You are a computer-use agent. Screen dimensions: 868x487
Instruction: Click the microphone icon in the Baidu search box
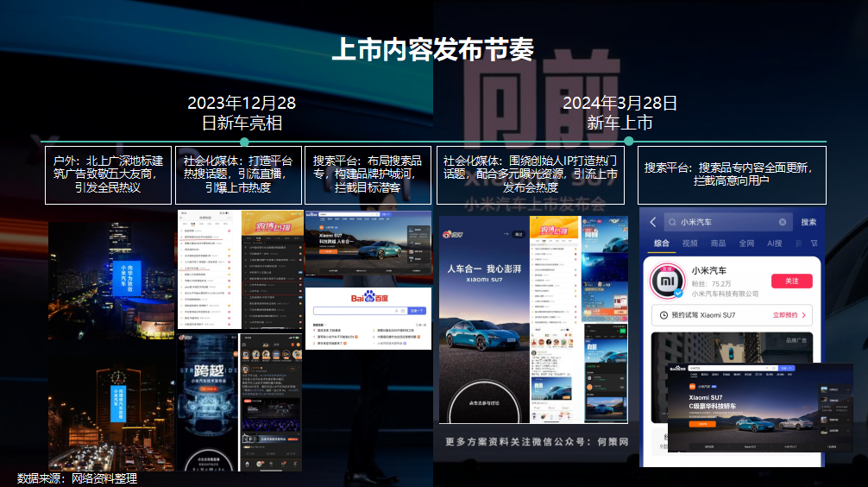coord(397,311)
